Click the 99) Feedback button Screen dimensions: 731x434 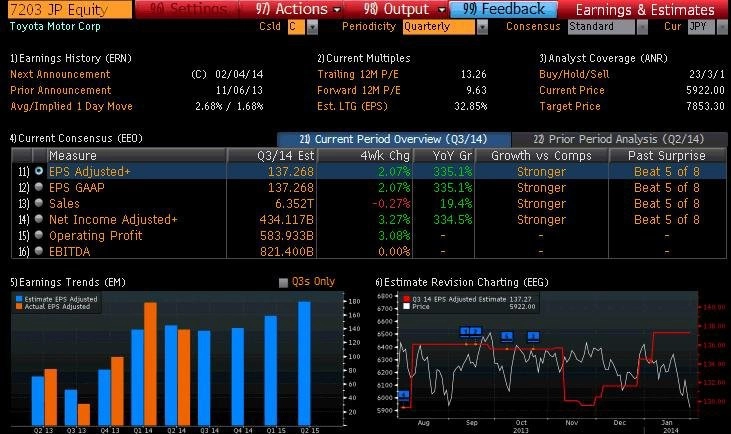click(504, 9)
